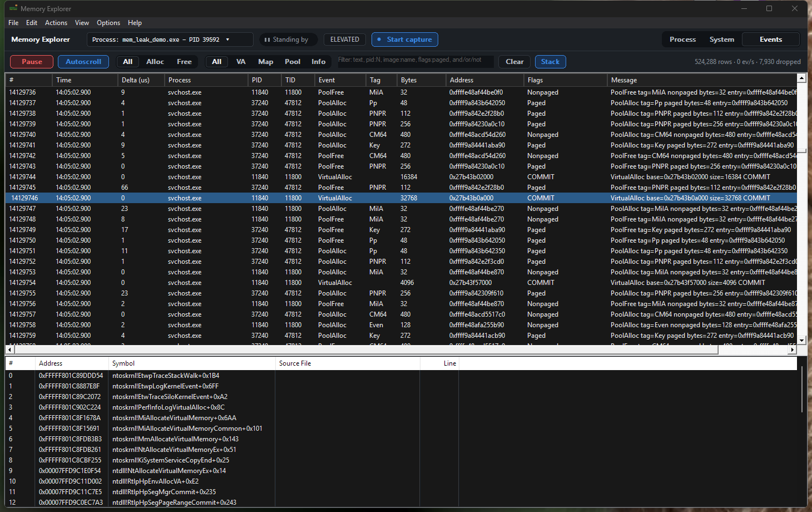Click the Address header in stack panel
The width and height of the screenshot is (812, 512).
click(x=71, y=363)
